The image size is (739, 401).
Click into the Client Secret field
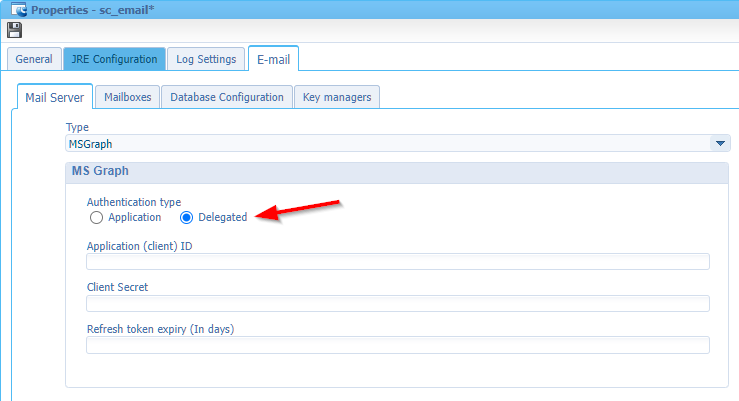click(x=398, y=303)
